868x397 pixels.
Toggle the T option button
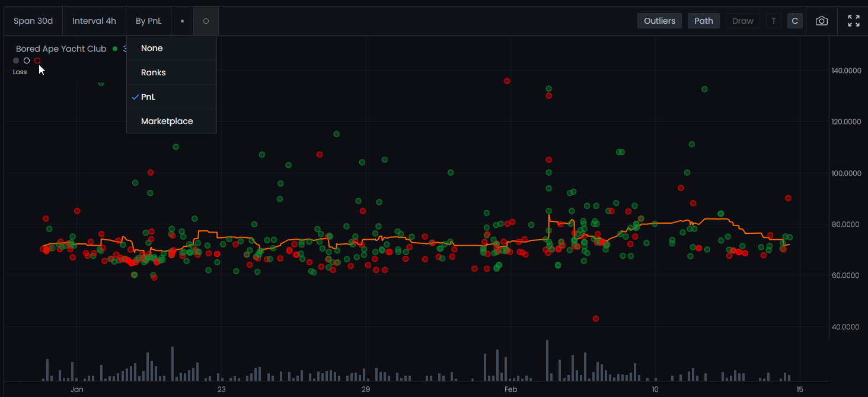click(773, 21)
